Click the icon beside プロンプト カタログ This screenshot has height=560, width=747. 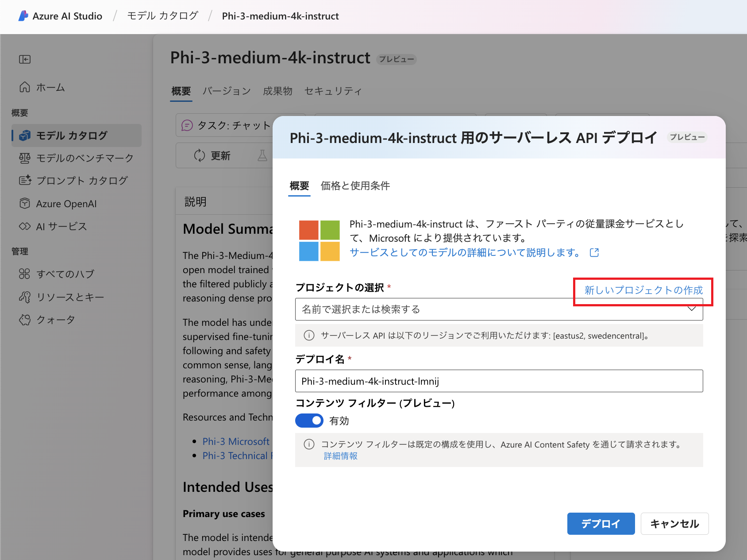(25, 181)
